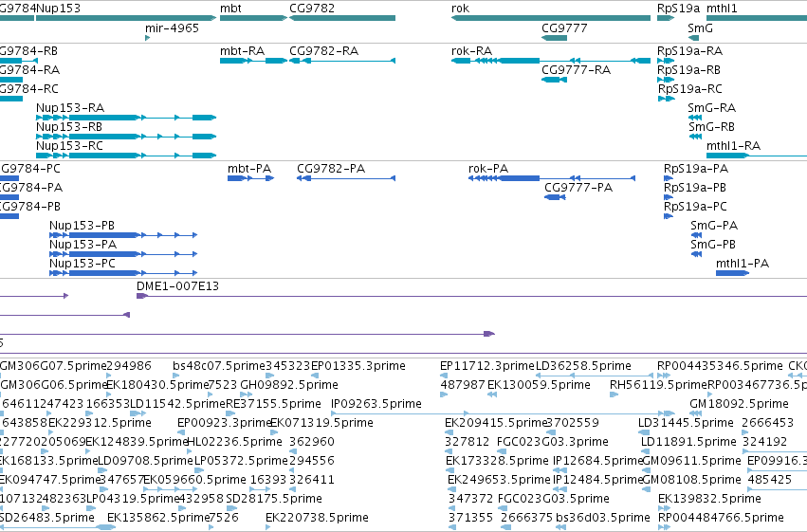The image size is (807, 532).
Task: Click EST EK135862.5prime
Action: [x=158, y=518]
